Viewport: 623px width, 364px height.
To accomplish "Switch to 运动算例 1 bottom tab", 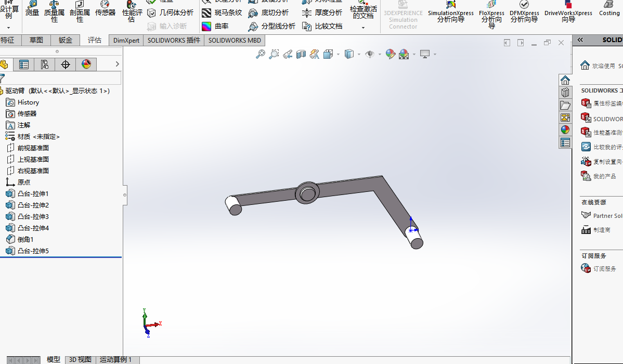I will tap(115, 360).
